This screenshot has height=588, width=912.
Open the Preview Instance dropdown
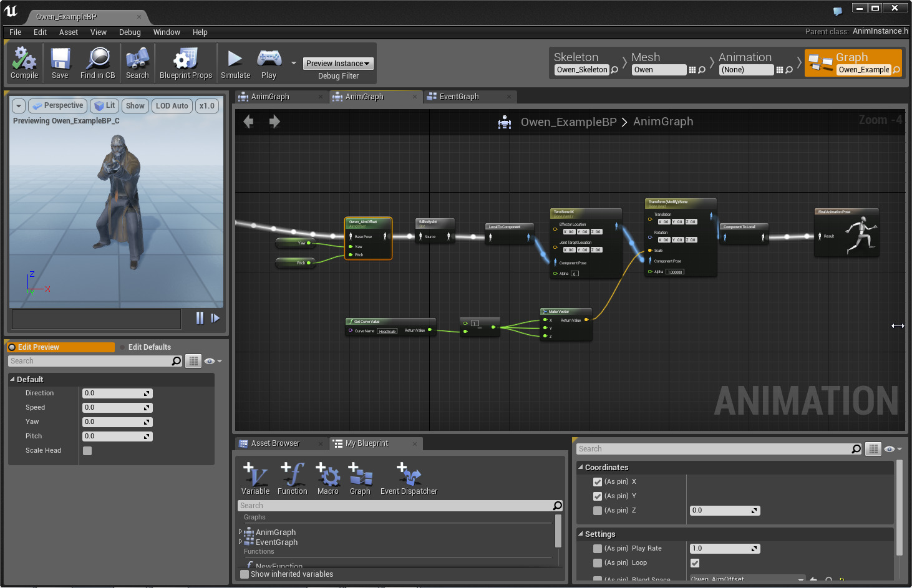click(x=338, y=64)
